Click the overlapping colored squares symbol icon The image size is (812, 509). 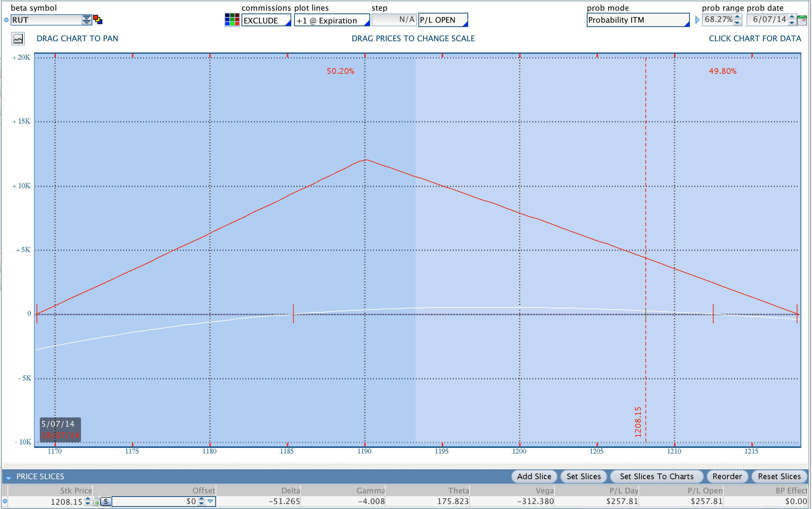click(98, 20)
